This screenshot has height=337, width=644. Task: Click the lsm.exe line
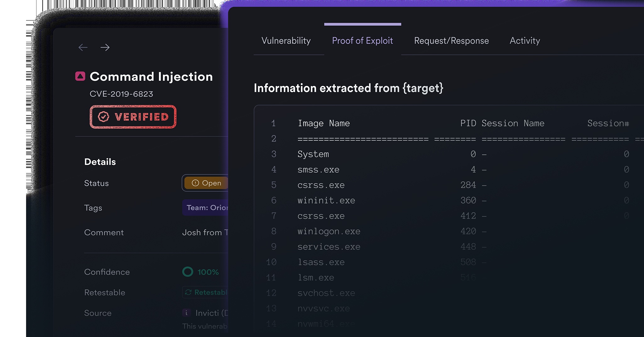coord(316,278)
